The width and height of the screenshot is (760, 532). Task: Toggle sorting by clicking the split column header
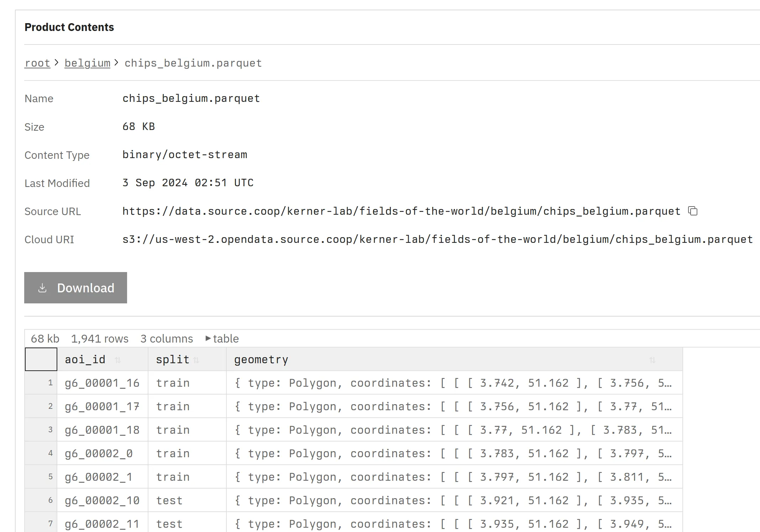pyautogui.click(x=173, y=359)
